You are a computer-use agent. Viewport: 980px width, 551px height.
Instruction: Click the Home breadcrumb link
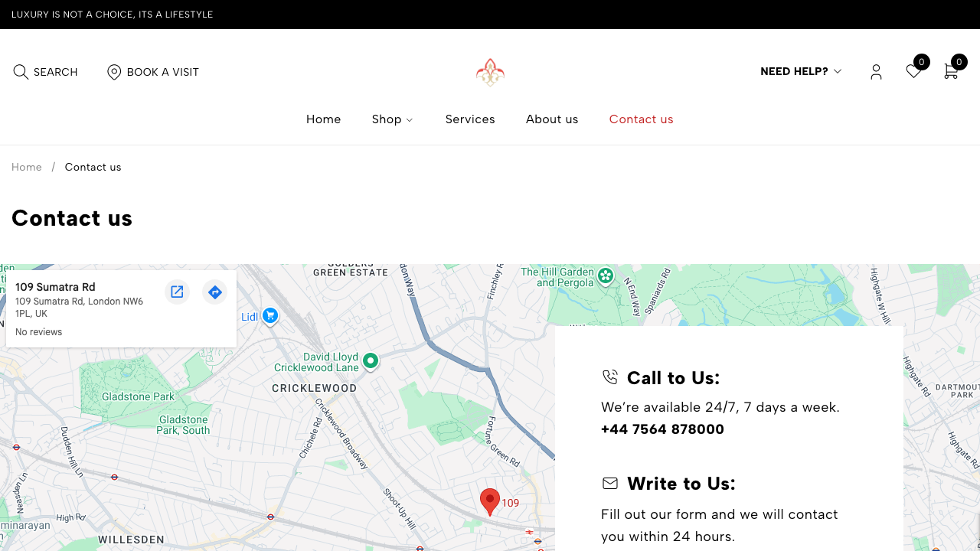pos(27,167)
